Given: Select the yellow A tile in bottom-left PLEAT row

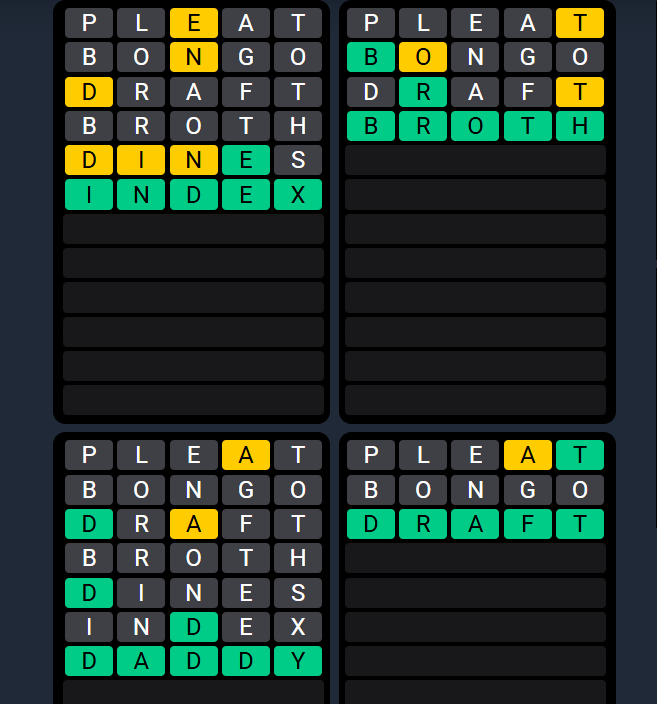Looking at the screenshot, I should (246, 455).
